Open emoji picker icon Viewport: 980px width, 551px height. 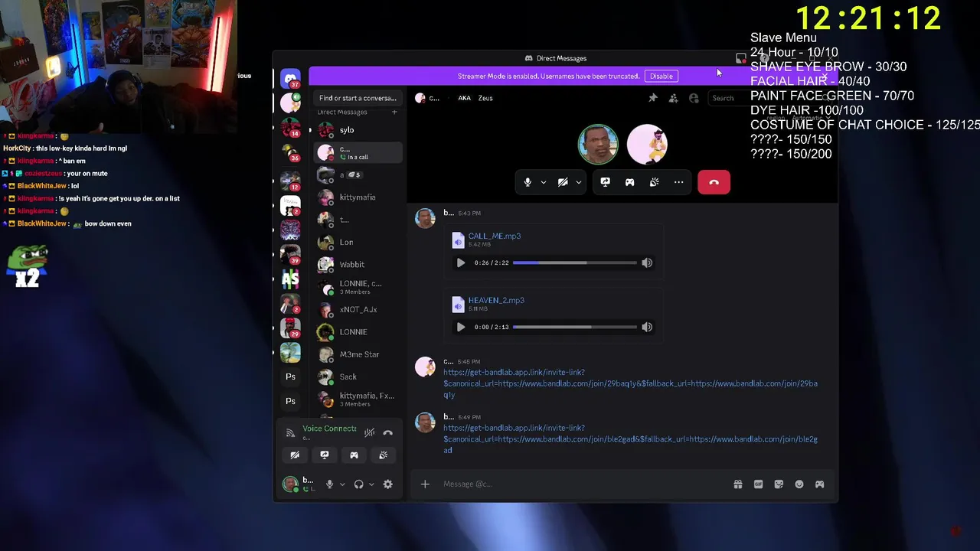click(x=799, y=484)
